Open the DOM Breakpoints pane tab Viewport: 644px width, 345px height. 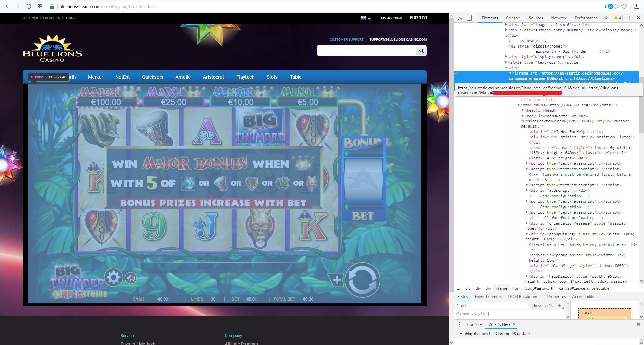[524, 297]
